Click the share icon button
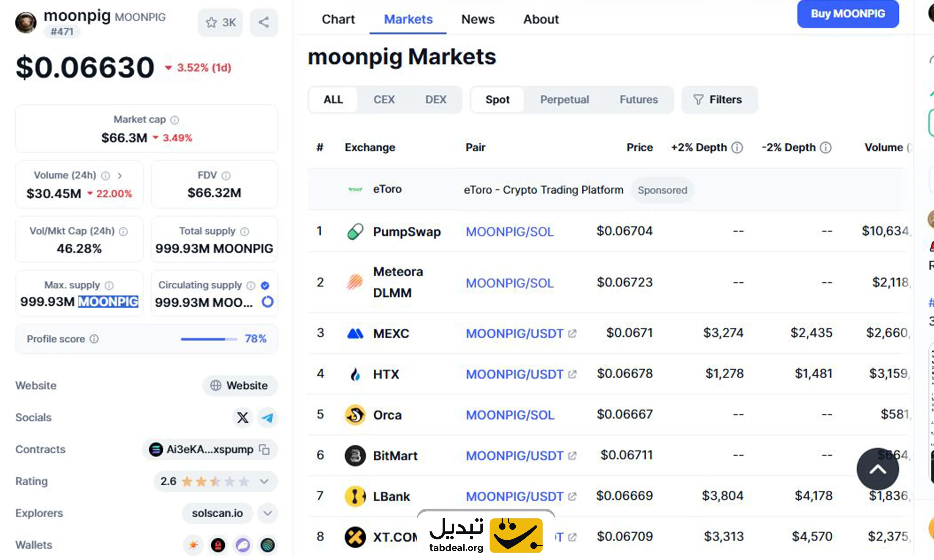This screenshot has height=560, width=934. pos(264,22)
